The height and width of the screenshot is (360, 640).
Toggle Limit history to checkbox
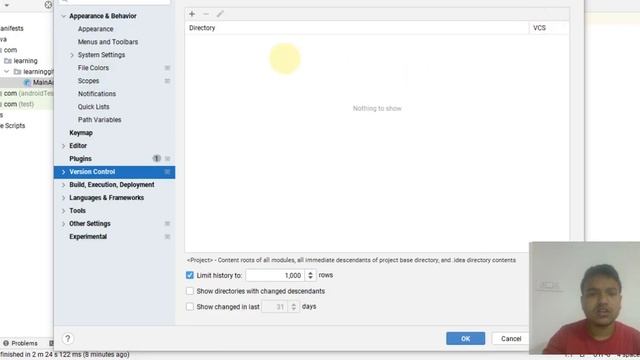coord(190,275)
